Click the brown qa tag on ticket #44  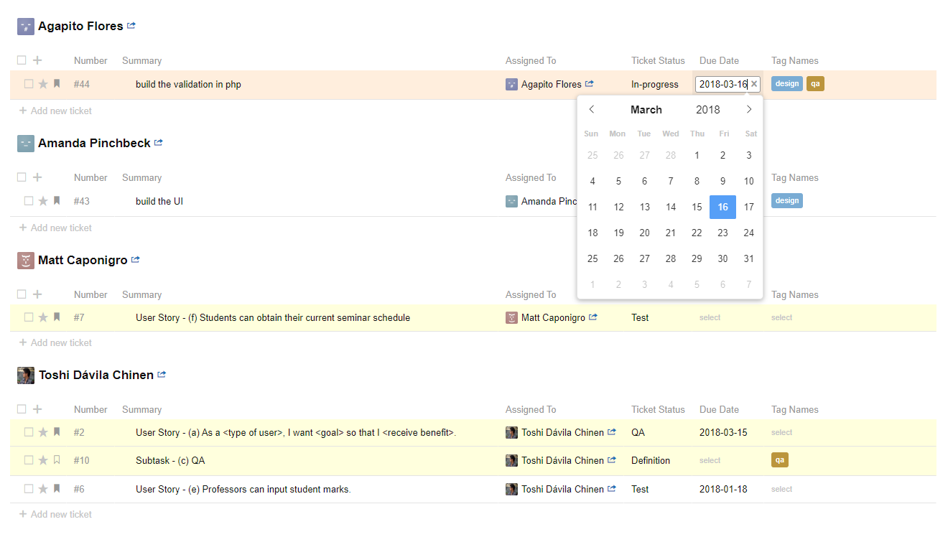click(815, 84)
